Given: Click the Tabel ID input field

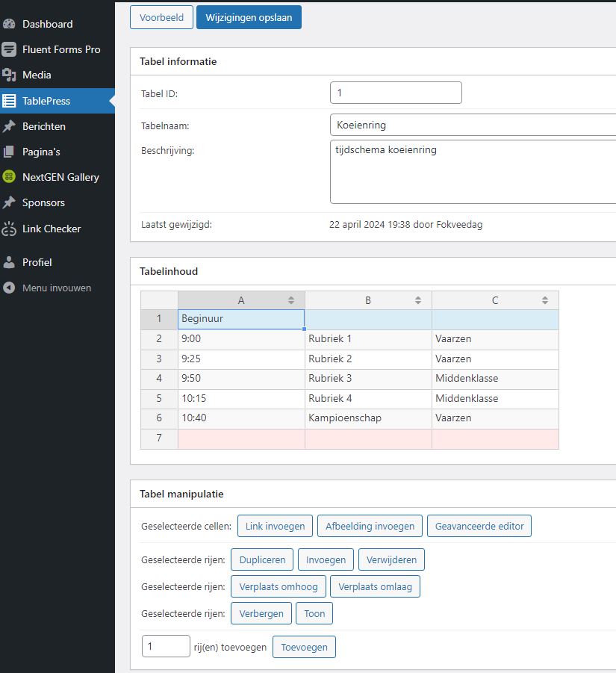Looking at the screenshot, I should [x=396, y=93].
